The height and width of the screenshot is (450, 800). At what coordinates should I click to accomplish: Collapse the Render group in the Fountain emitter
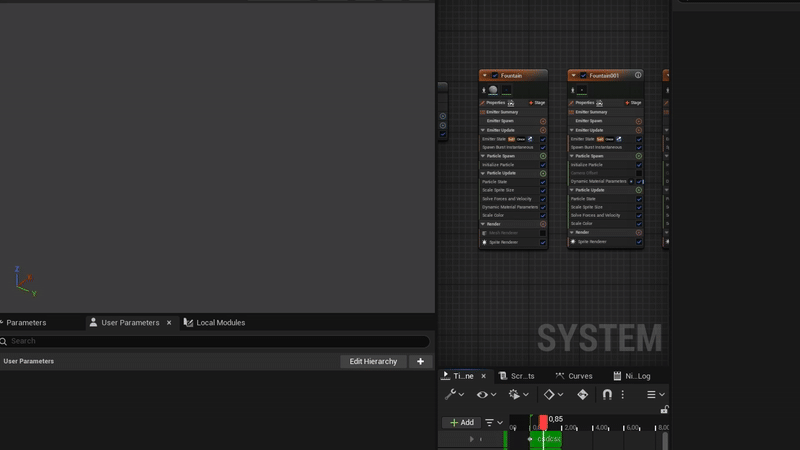[x=483, y=224]
